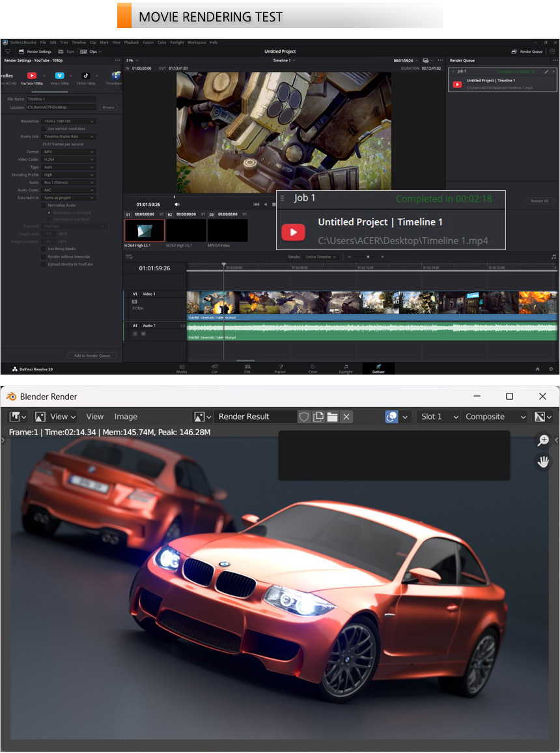This screenshot has height=753, width=560.
Task: Choose the TikTok 1080p preset icon
Action: (86, 76)
